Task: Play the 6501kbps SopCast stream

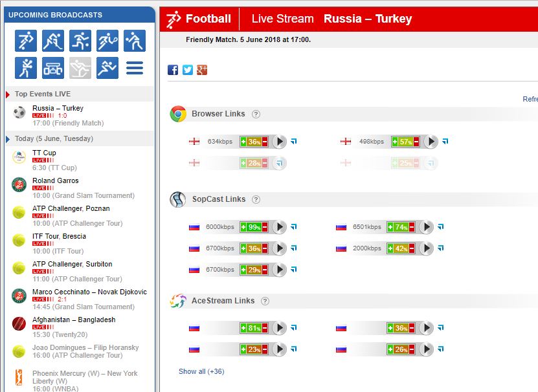Action: click(x=427, y=226)
